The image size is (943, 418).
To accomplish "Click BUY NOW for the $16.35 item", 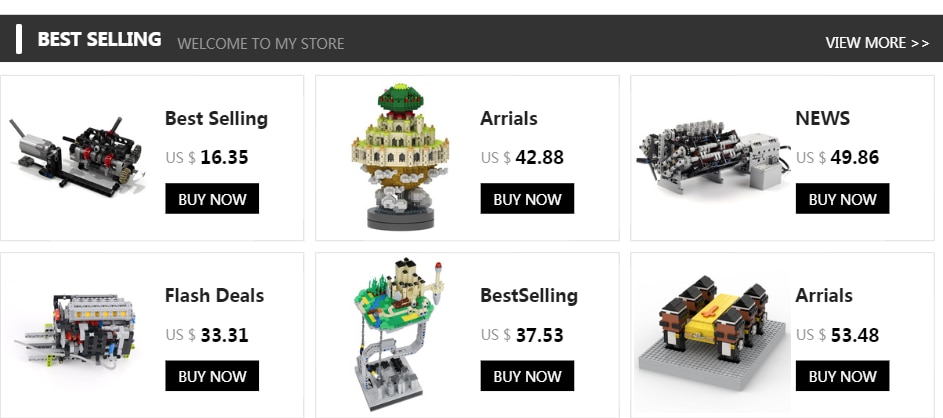I will click(x=212, y=198).
